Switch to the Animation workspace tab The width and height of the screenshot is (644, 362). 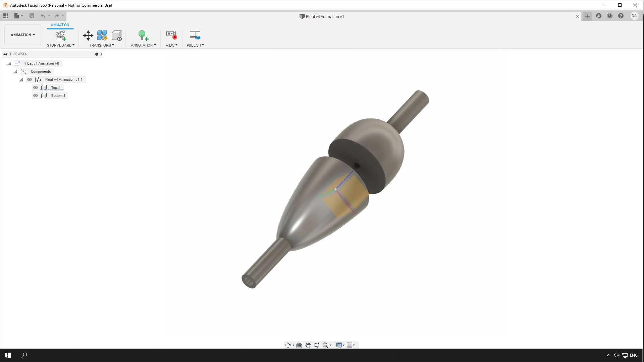[x=60, y=25]
